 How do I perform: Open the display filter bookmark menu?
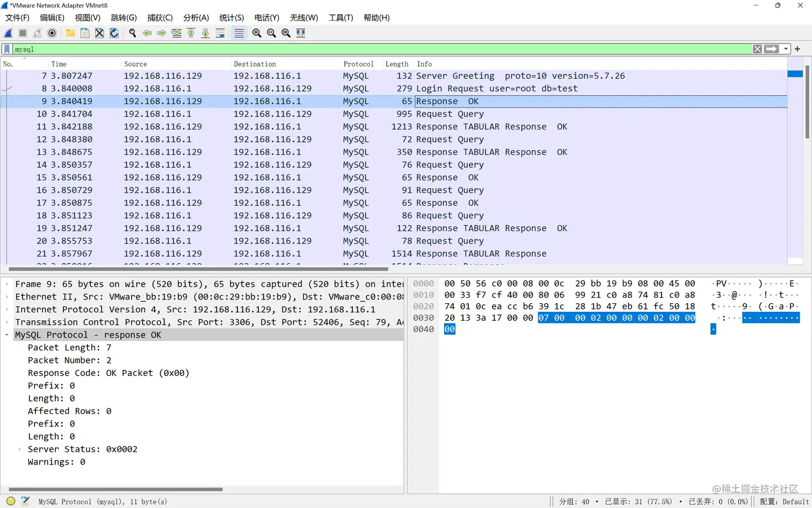(7, 49)
